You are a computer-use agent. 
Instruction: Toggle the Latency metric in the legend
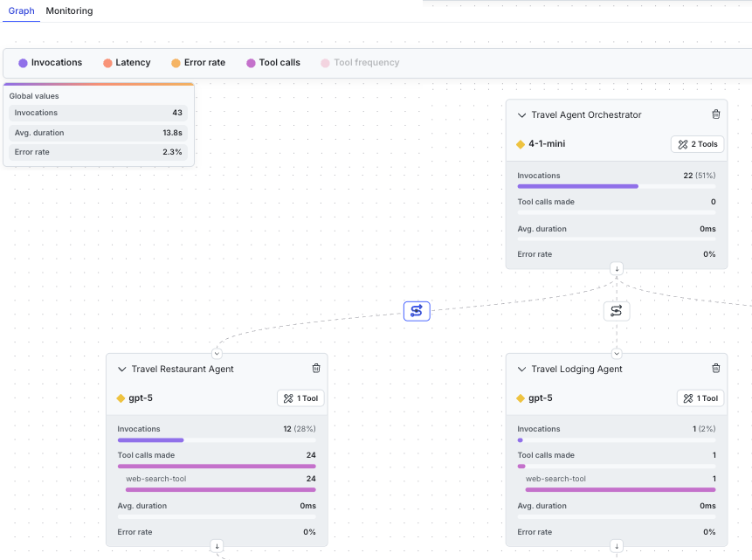tap(127, 62)
